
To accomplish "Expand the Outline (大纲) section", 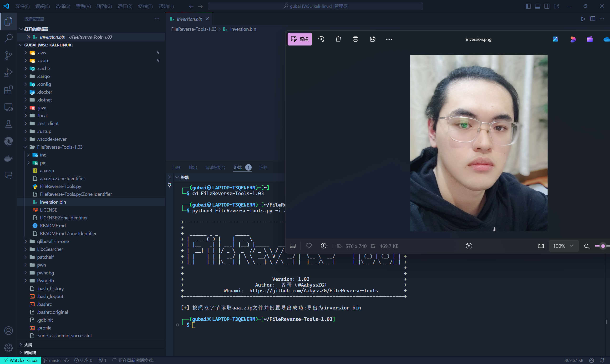I will (x=21, y=345).
